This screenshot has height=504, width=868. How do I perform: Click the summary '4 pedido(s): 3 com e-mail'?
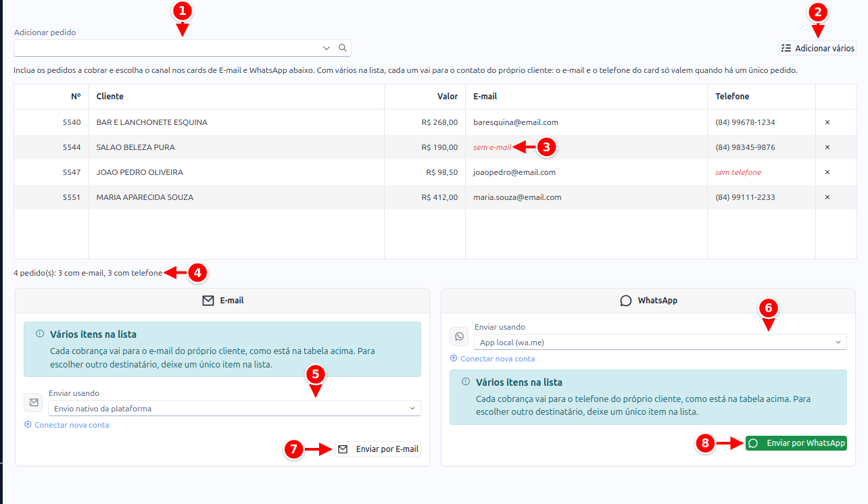pos(89,273)
